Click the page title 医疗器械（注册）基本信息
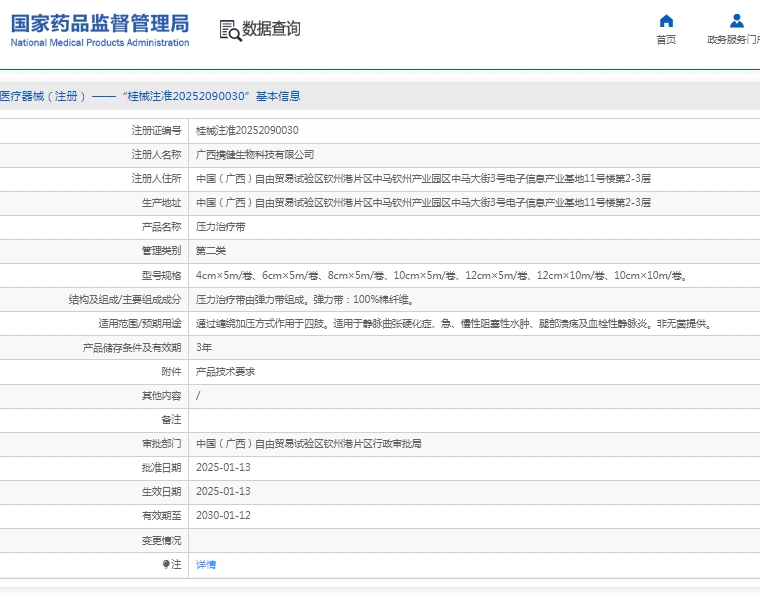The image size is (760, 600). tap(150, 96)
